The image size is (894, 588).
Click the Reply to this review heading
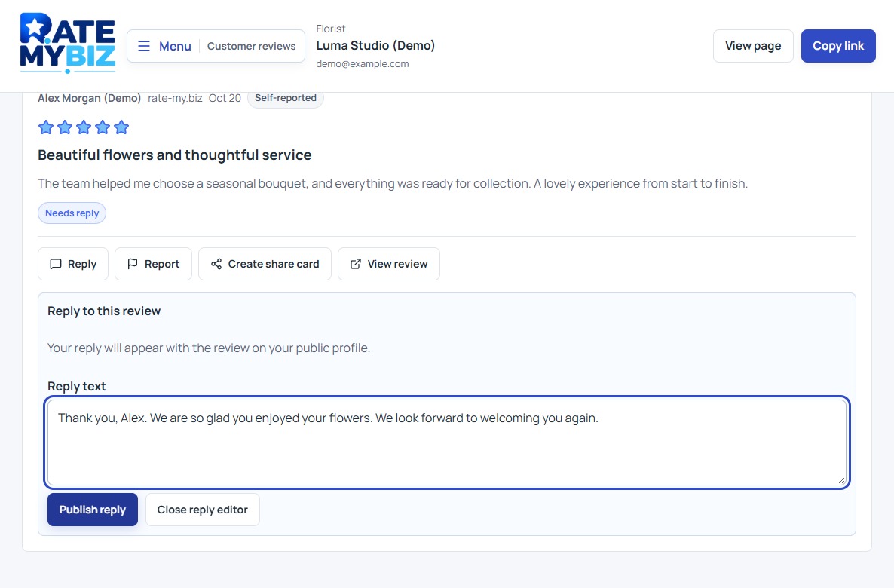pyautogui.click(x=104, y=311)
